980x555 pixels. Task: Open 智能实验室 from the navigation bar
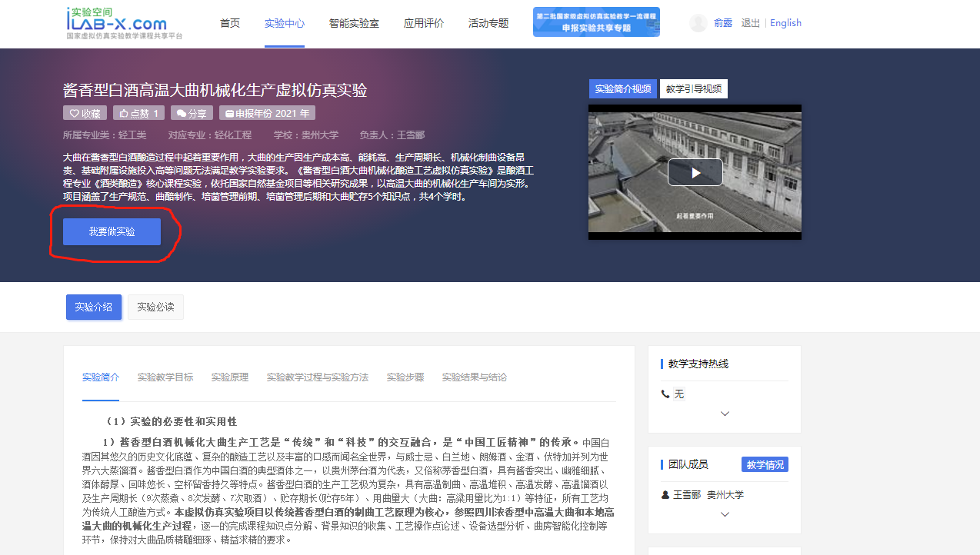pyautogui.click(x=354, y=23)
